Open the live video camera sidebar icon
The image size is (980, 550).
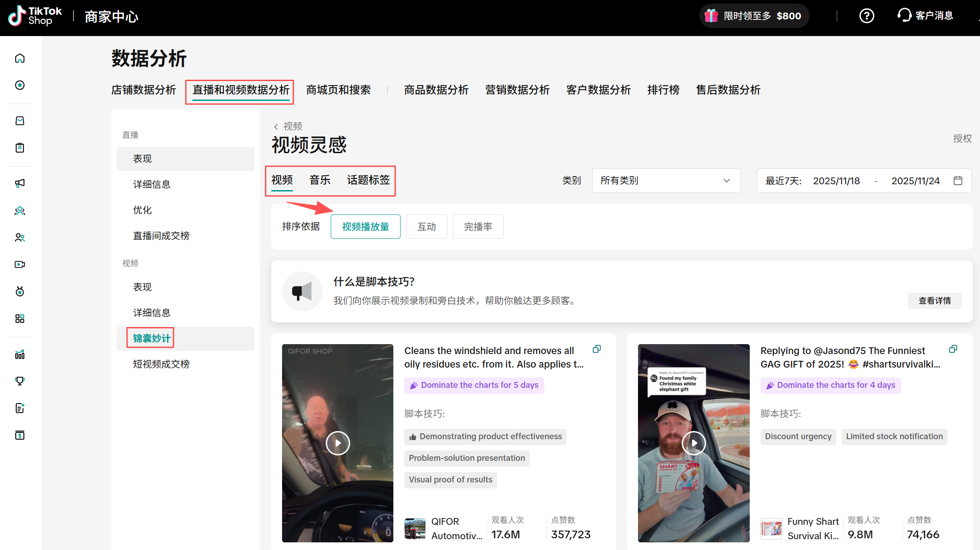[x=20, y=264]
